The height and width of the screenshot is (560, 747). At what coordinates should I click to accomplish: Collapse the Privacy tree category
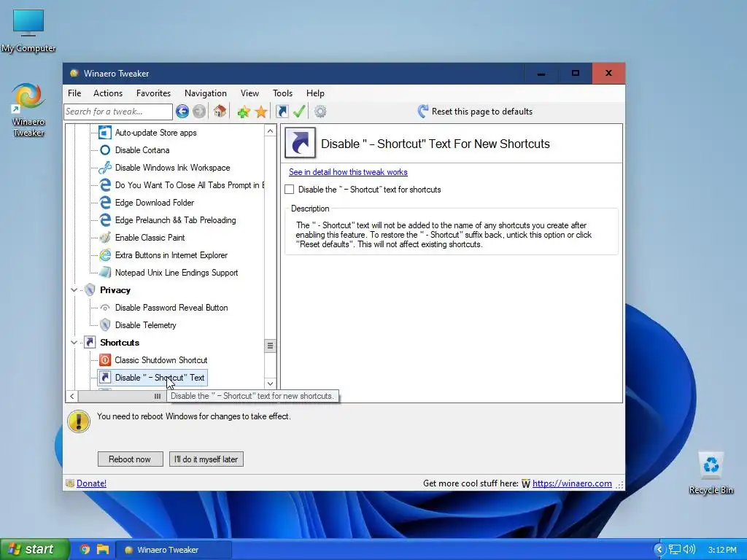pos(74,290)
